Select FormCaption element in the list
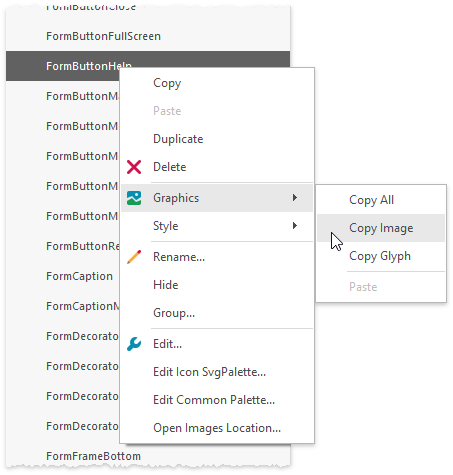The height and width of the screenshot is (475, 453). (x=79, y=276)
